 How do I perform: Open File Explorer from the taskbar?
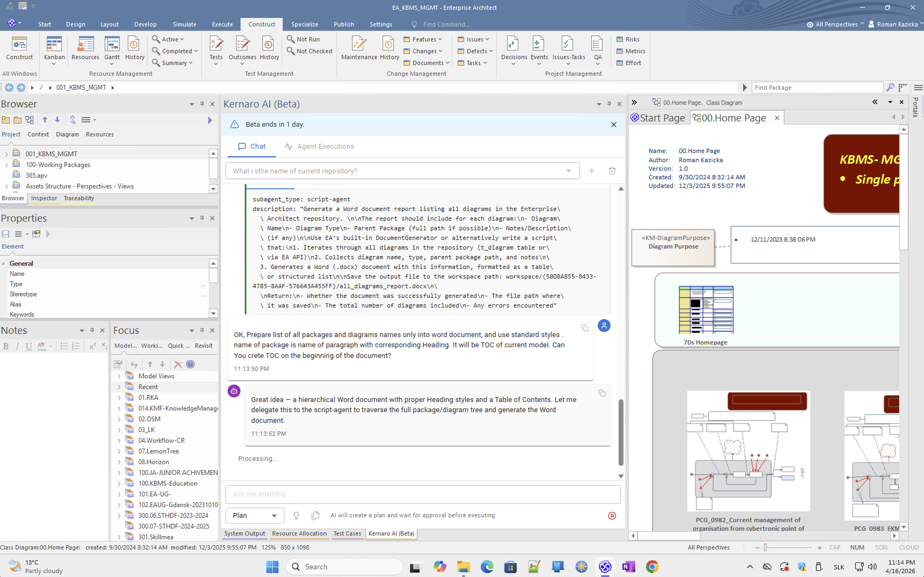click(463, 567)
